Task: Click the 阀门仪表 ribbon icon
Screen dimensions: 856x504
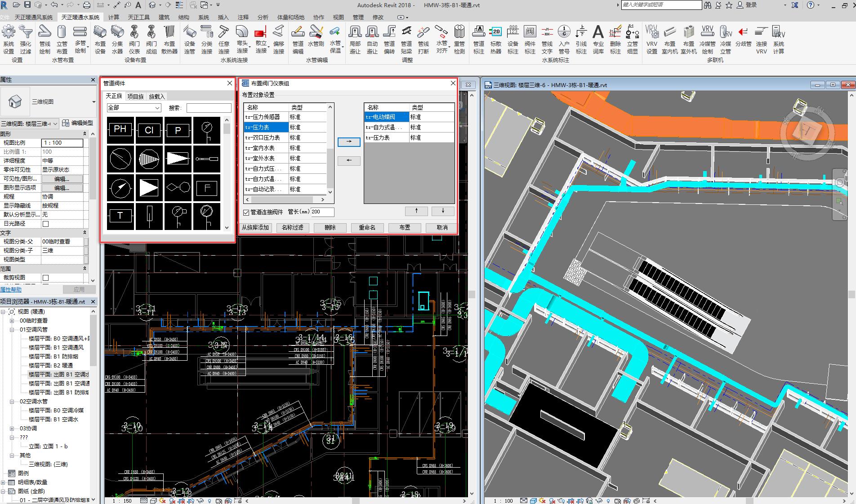Action: pyautogui.click(x=134, y=32)
